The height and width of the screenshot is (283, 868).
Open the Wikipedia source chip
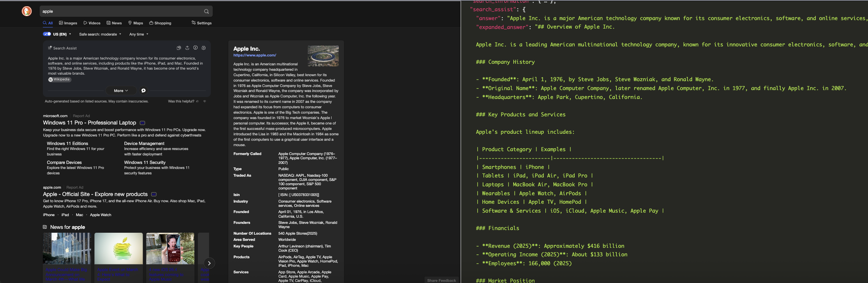[60, 80]
